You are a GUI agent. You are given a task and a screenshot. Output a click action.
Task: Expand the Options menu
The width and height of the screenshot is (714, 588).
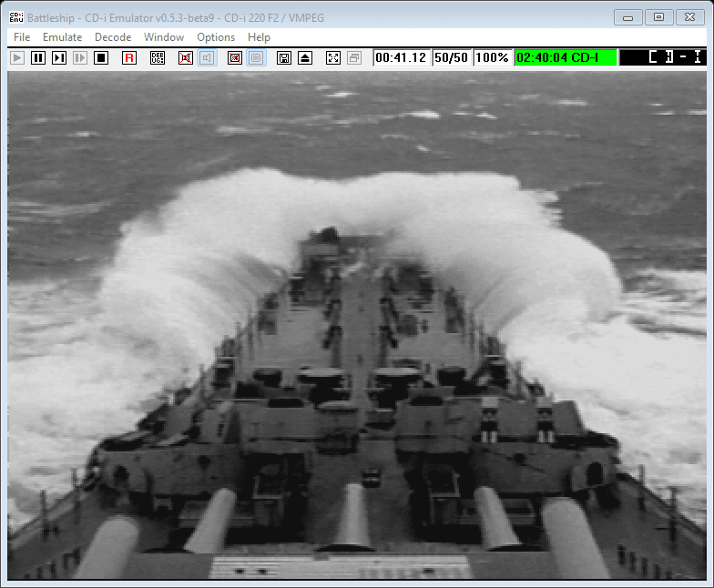pos(216,37)
